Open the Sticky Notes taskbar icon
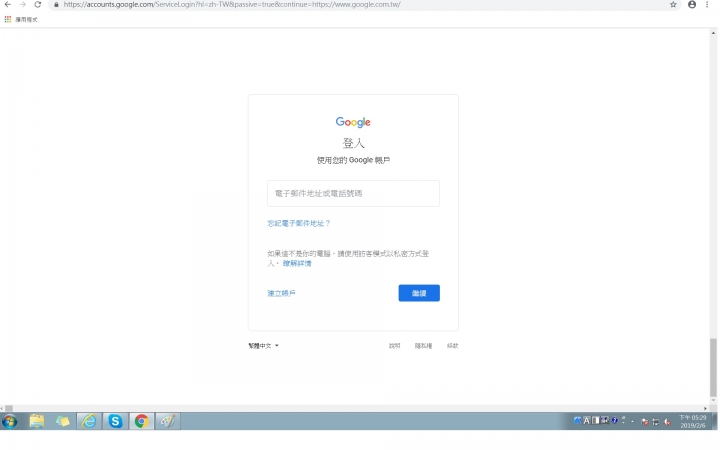Screen dimensions: 720x450 pyautogui.click(x=63, y=421)
